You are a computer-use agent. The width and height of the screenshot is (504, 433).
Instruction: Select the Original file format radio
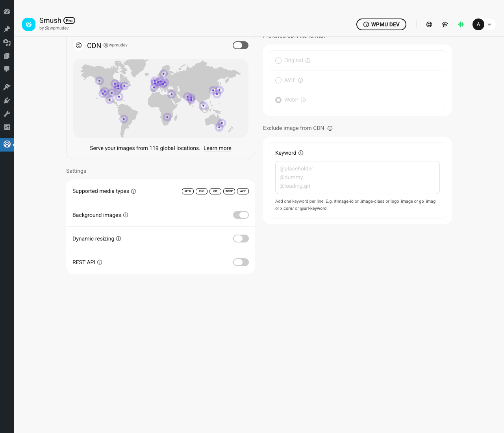pyautogui.click(x=278, y=61)
